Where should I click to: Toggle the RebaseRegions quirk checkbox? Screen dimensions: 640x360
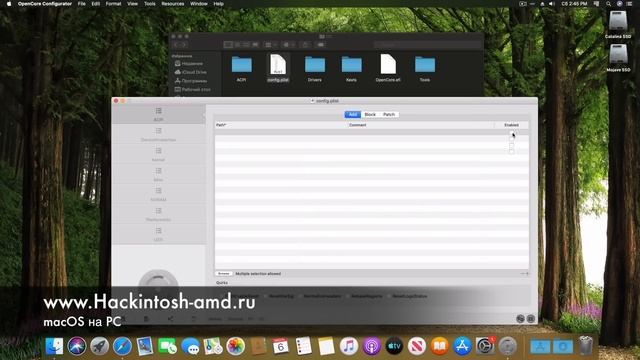pos(348,296)
